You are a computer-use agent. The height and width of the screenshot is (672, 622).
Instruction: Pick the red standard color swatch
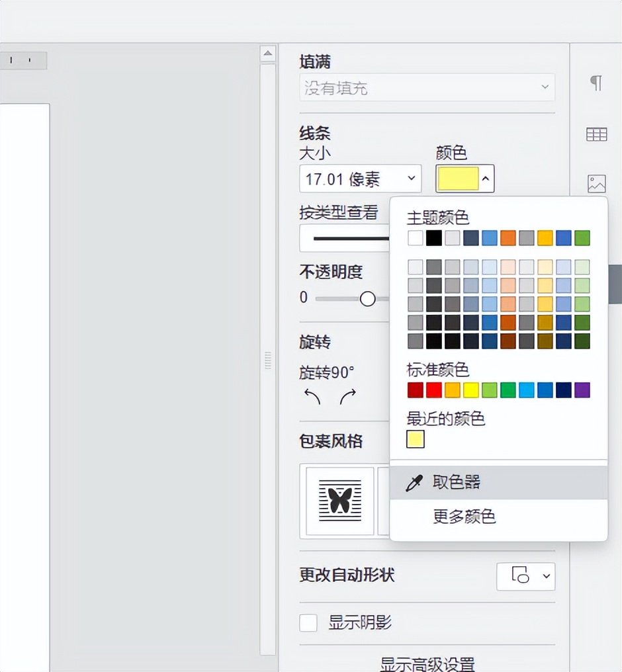click(433, 390)
